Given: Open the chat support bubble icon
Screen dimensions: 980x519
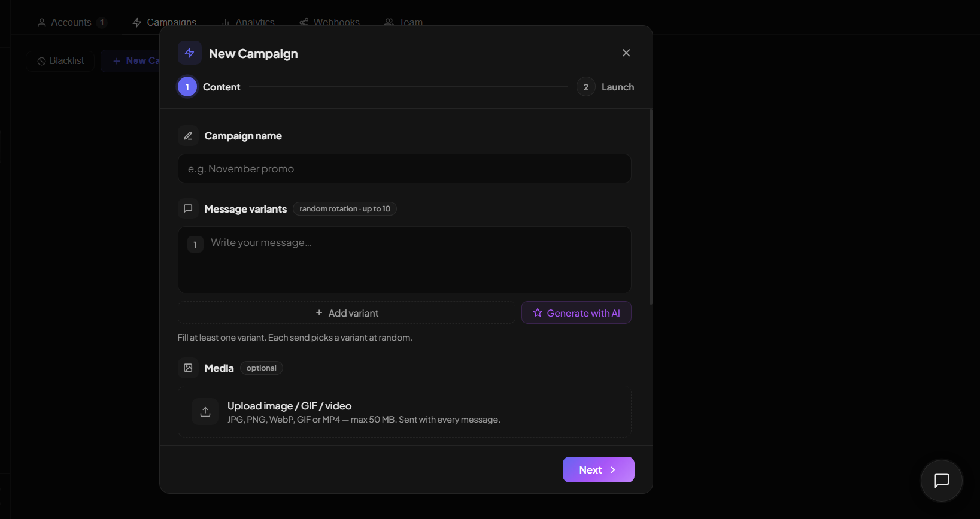Looking at the screenshot, I should [x=941, y=480].
